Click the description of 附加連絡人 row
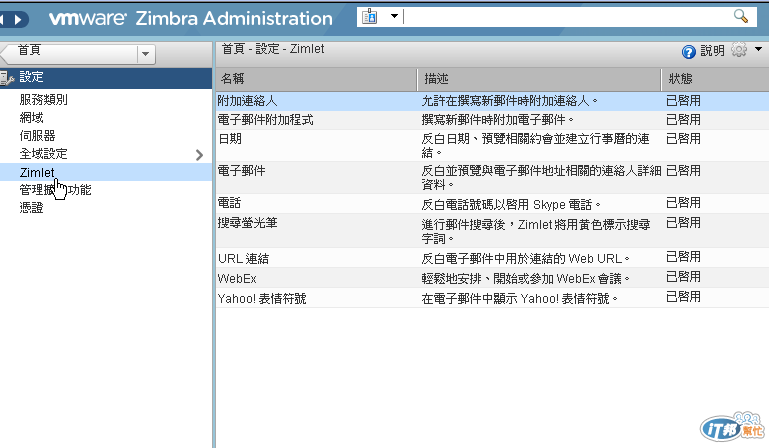769x448 pixels. pyautogui.click(x=510, y=101)
